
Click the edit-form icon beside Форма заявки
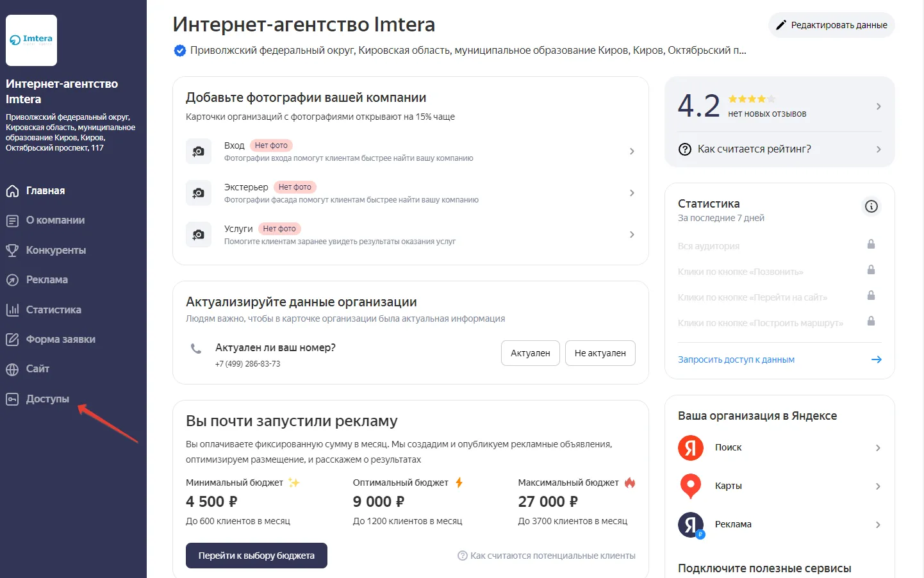(x=12, y=340)
